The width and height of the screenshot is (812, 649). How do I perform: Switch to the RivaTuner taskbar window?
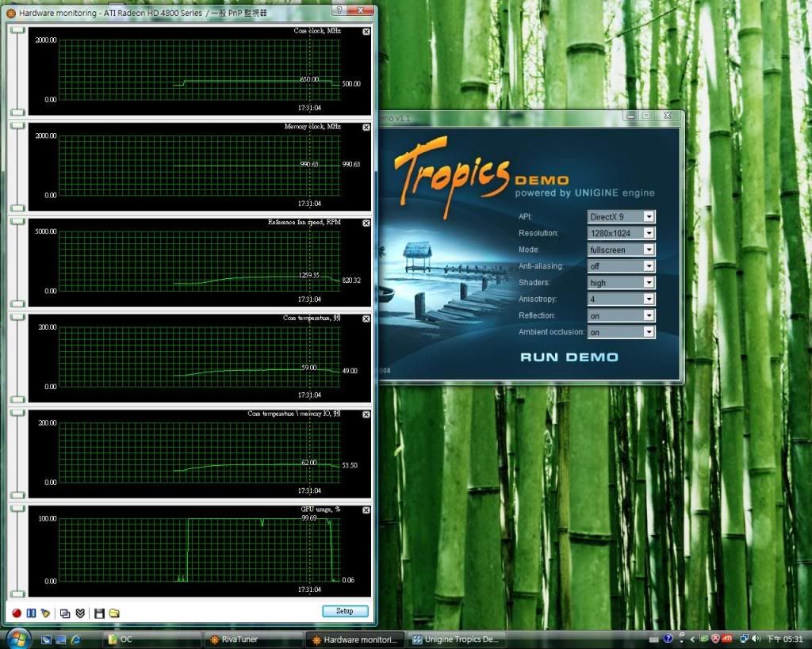[x=255, y=639]
